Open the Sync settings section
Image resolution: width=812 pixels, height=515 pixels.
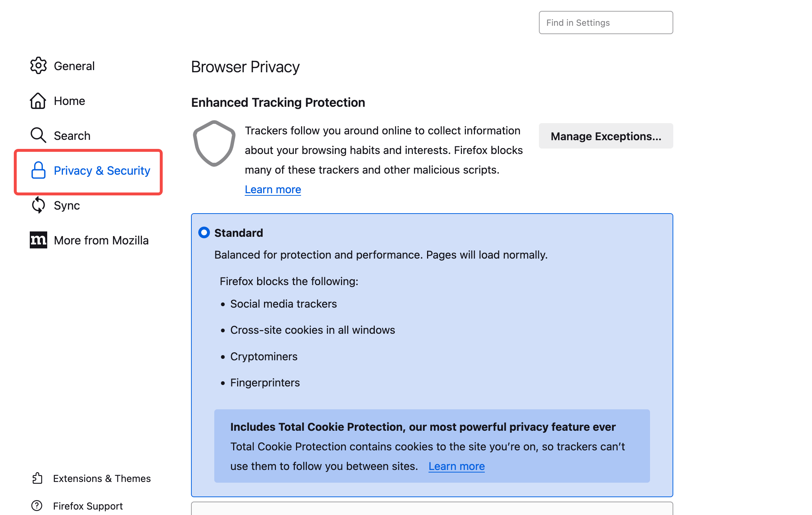click(x=67, y=206)
